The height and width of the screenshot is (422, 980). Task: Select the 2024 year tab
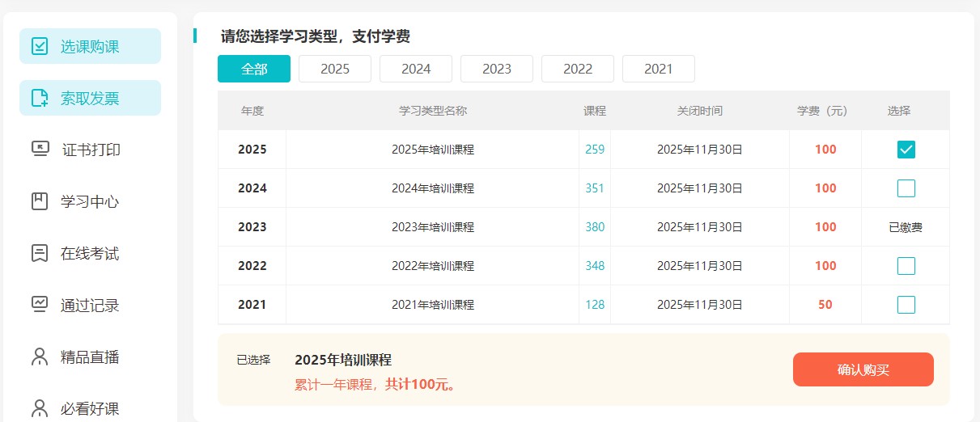416,69
